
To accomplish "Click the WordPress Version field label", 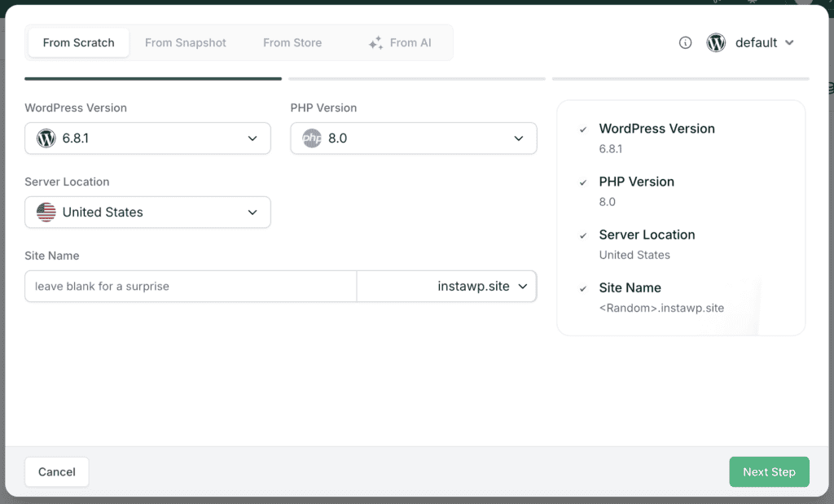I will click(x=76, y=107).
